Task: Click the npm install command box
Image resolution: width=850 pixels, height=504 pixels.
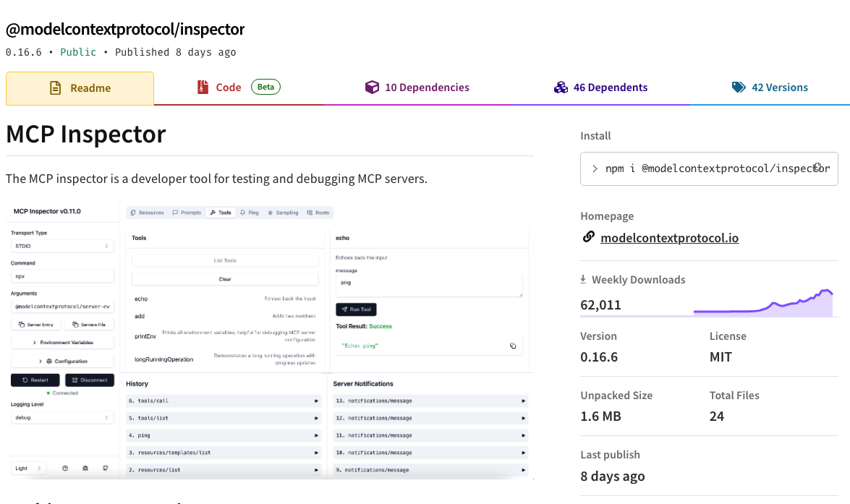Action: (x=709, y=168)
